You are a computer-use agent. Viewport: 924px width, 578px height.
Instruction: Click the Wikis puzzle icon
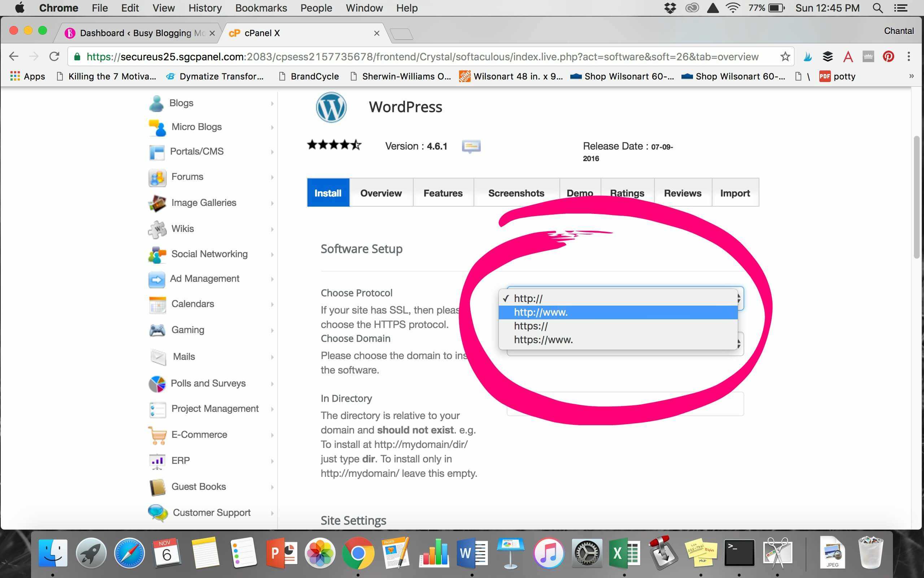(x=157, y=229)
